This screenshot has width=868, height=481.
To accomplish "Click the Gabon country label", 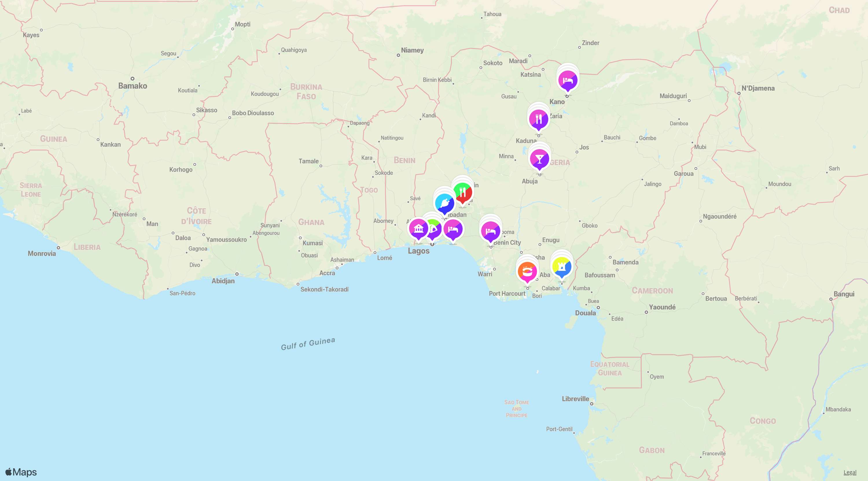I will point(652,450).
